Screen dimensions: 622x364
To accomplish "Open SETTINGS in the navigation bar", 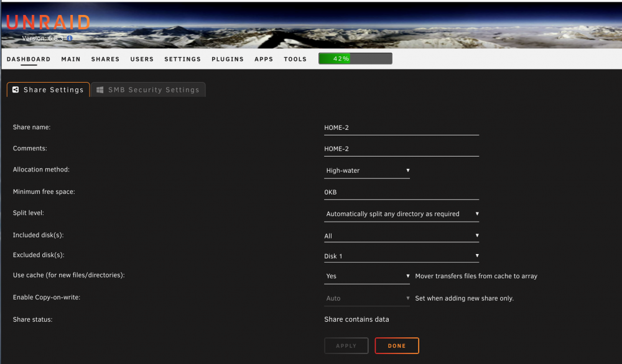I will (x=182, y=59).
